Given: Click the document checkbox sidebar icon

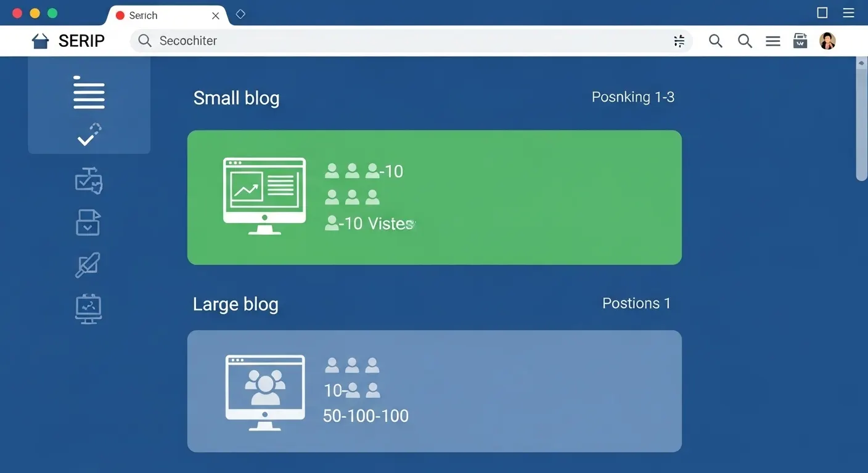Looking at the screenshot, I should pos(88,222).
